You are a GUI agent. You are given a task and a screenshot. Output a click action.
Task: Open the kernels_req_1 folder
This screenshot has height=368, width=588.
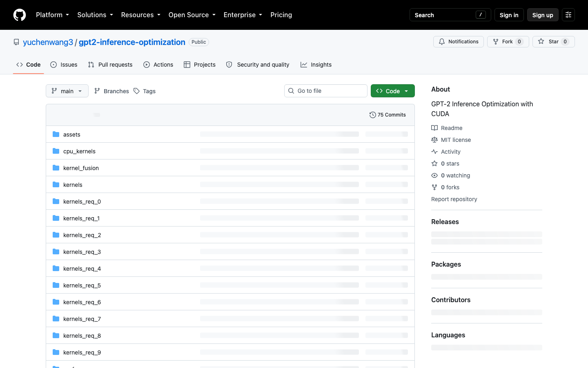pos(81,218)
